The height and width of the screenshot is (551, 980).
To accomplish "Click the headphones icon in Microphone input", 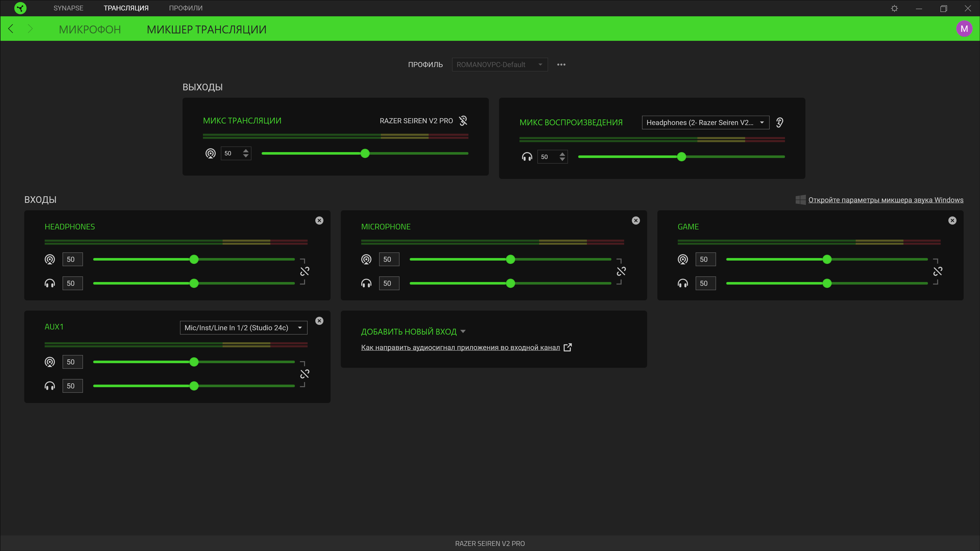I will click(x=366, y=283).
